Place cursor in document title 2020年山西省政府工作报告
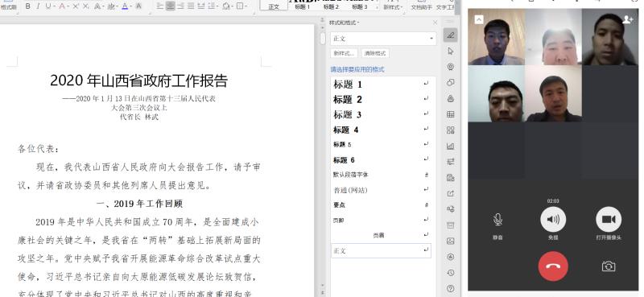This screenshot has height=297, width=644. [138, 80]
